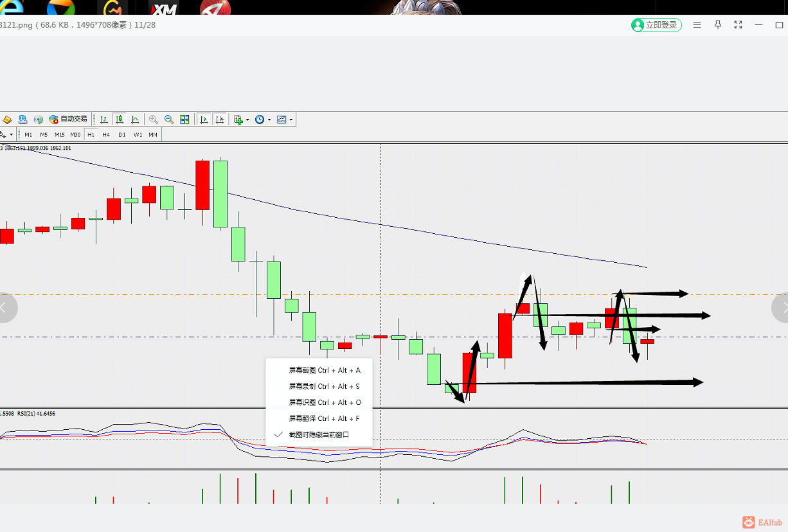Click the 1863.151 1859.036 1862.101 price text
The width and height of the screenshot is (788, 532).
[x=38, y=148]
